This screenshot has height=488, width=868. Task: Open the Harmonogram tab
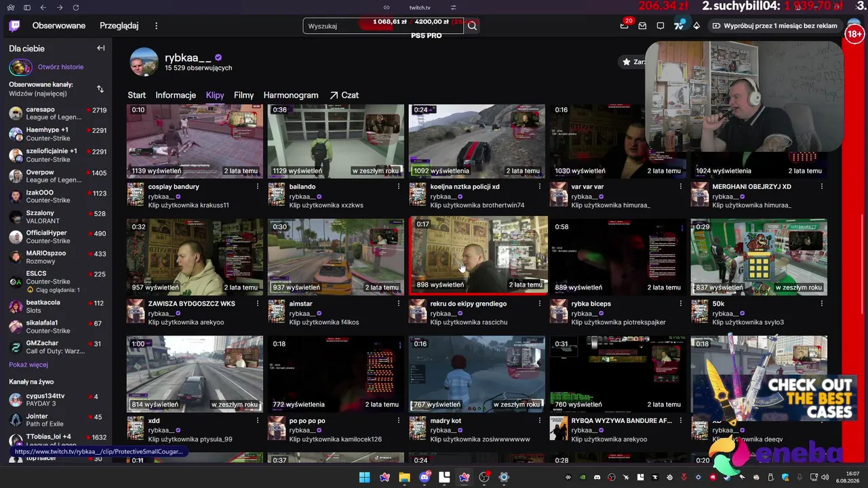click(x=291, y=96)
